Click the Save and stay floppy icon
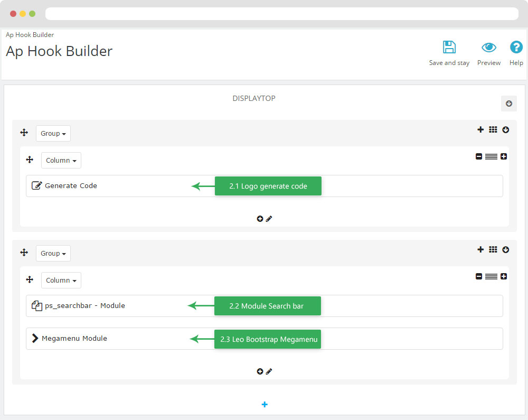This screenshot has width=528, height=420. tap(449, 47)
